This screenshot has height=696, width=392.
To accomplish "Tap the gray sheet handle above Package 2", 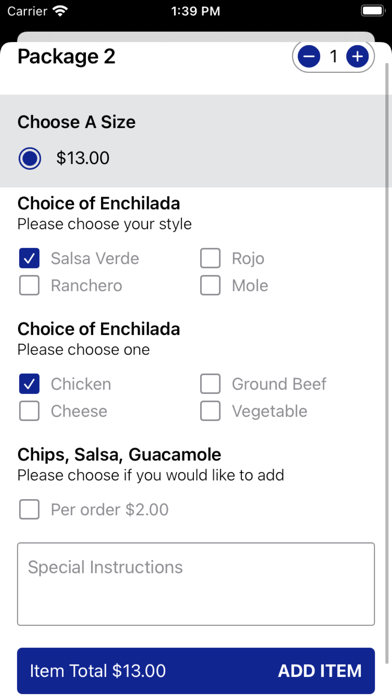I will (196, 37).
